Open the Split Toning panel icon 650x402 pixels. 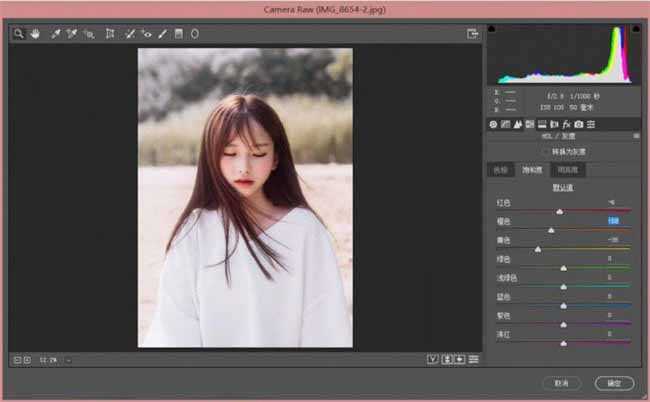click(x=542, y=124)
